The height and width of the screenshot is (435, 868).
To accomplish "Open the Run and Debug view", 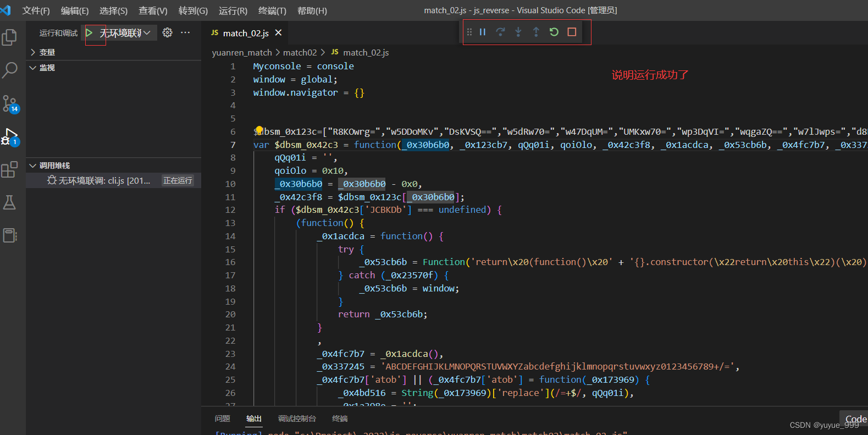I will [x=10, y=137].
